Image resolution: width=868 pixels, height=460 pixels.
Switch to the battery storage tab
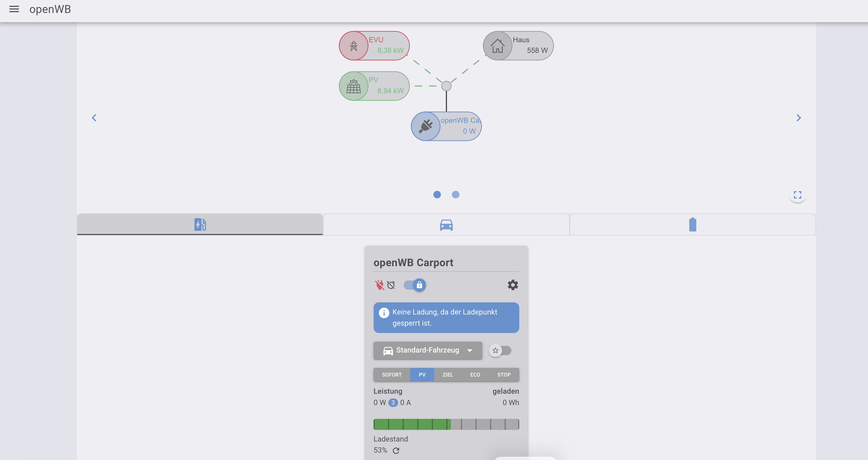pos(692,225)
